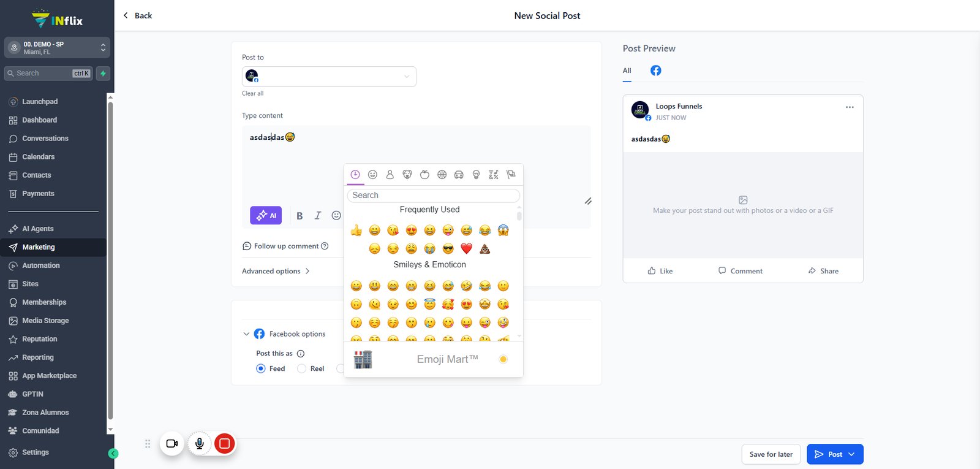
Task: Click the microphone recording icon
Action: pos(200,443)
